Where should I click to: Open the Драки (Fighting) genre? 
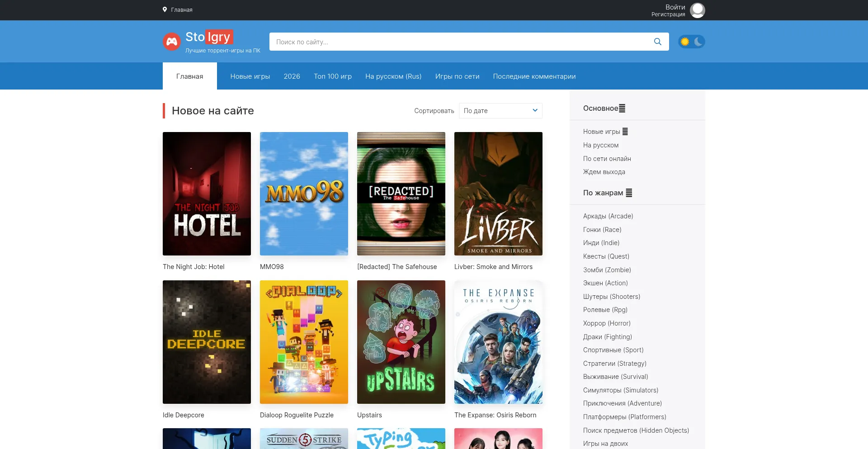point(608,337)
